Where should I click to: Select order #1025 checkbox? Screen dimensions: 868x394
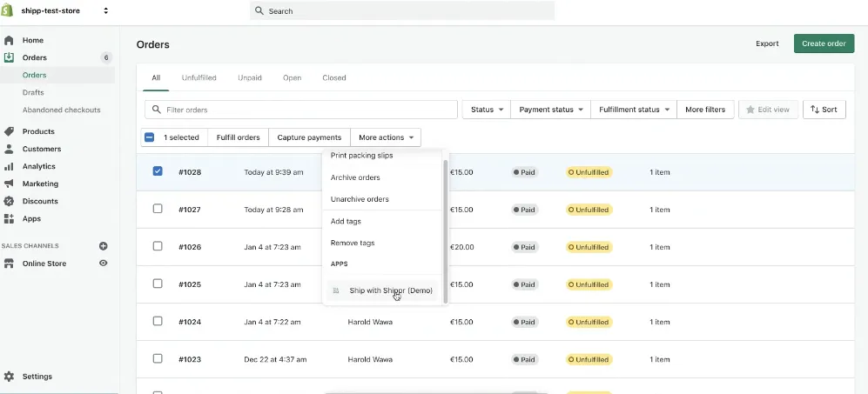[158, 284]
